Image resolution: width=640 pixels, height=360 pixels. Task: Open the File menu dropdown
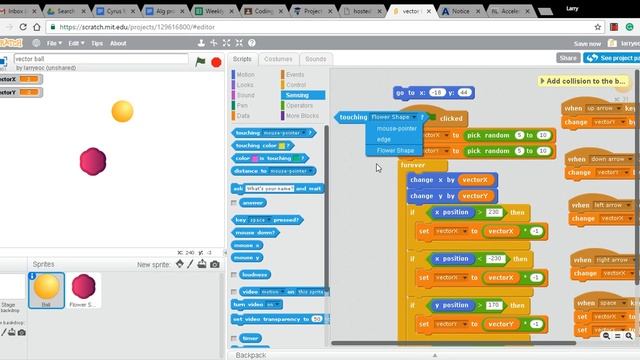click(x=54, y=43)
